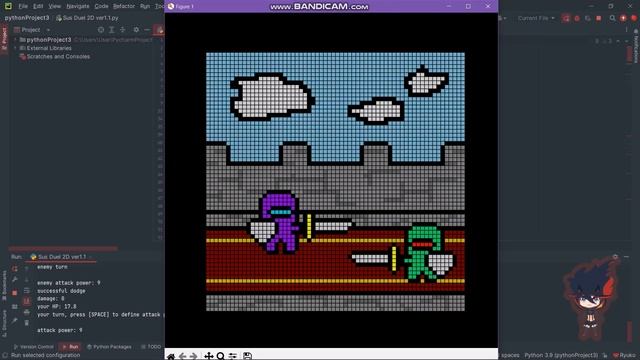
Task: Expand the pythonProject3 tree node
Action: click(16, 40)
